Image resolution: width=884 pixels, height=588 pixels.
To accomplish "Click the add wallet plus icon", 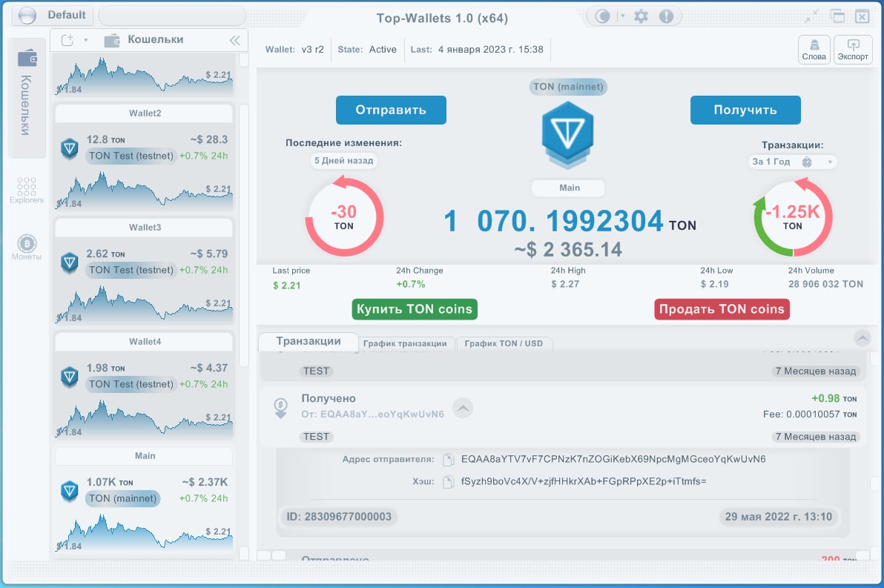I will click(67, 40).
